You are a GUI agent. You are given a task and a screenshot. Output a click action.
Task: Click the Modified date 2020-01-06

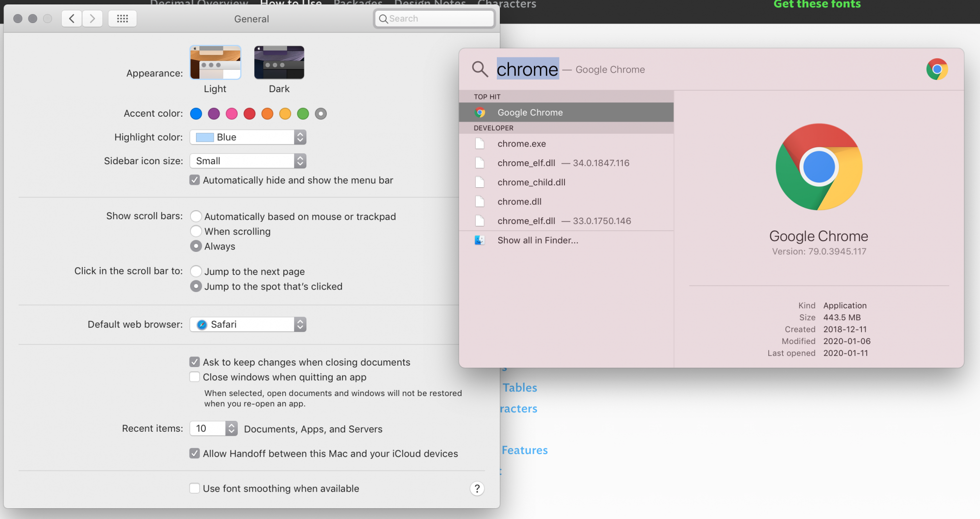pos(847,341)
